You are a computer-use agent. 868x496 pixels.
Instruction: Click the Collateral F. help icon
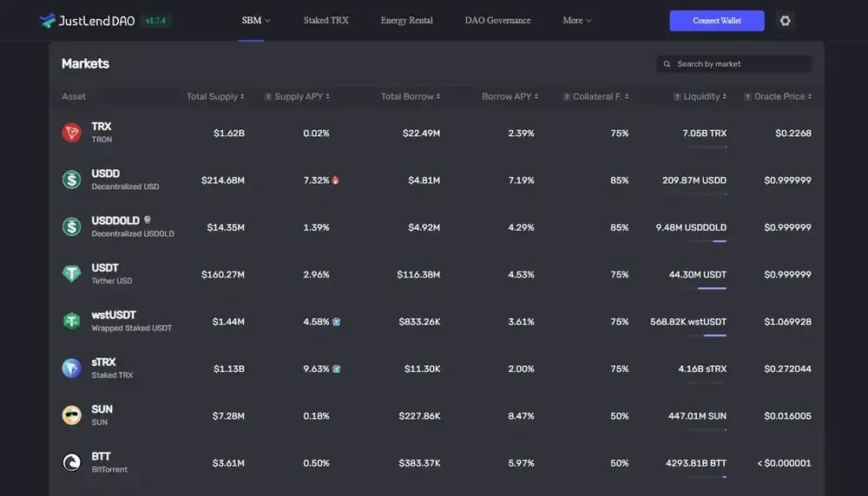coord(566,97)
